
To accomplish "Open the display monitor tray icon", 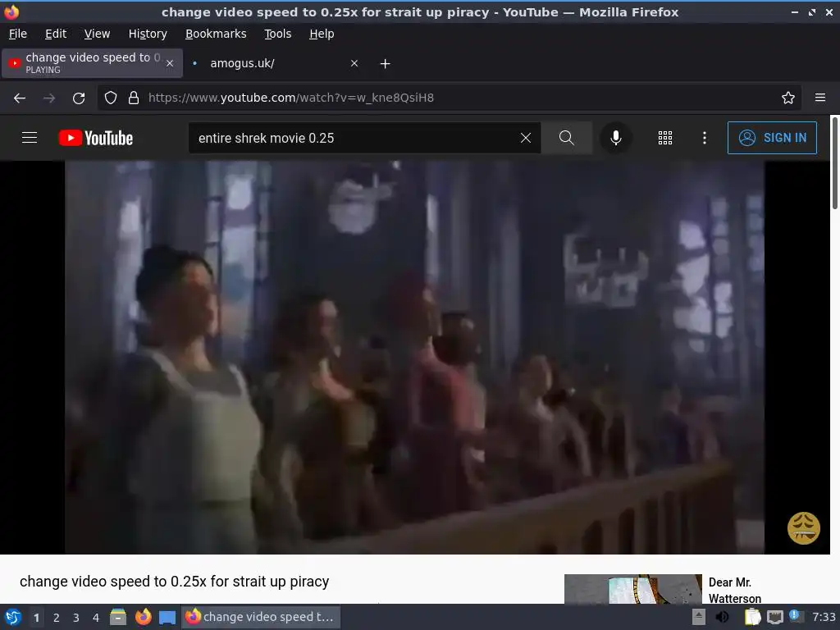I will tap(774, 617).
